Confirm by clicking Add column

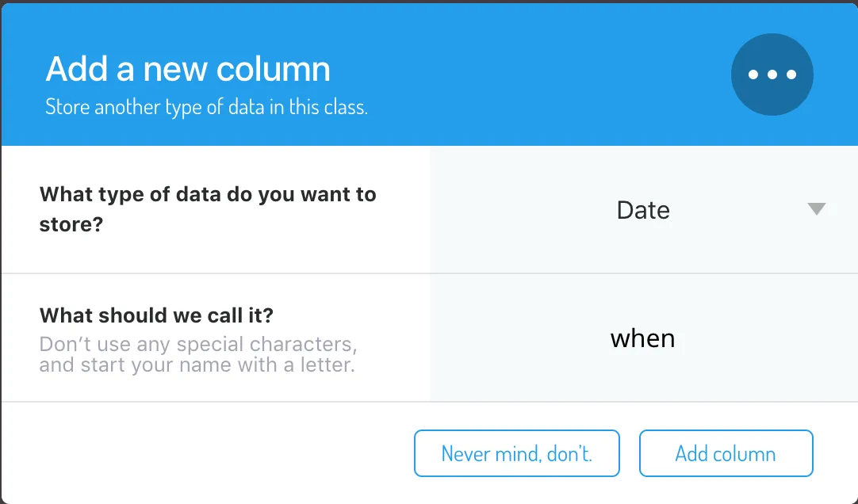tap(726, 453)
